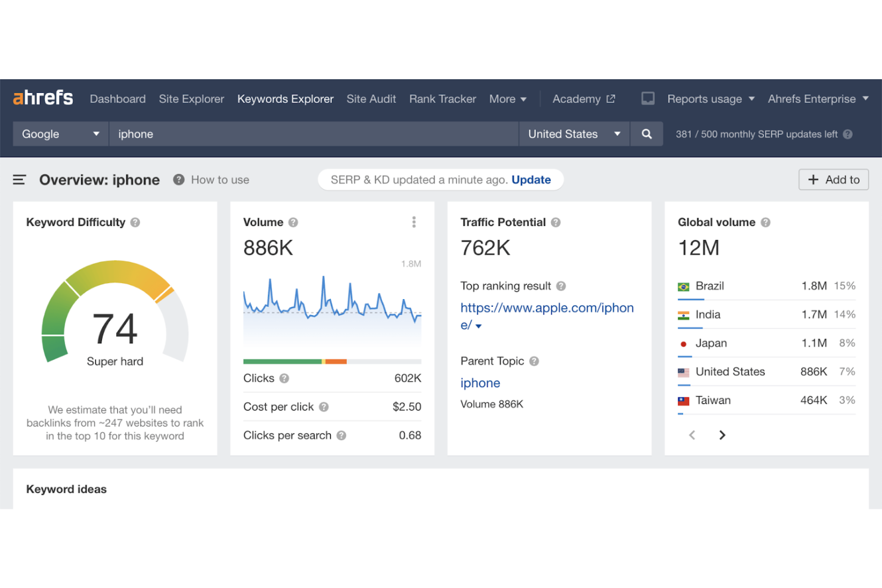
Task: Click Cost per click help icon
Action: (x=324, y=407)
